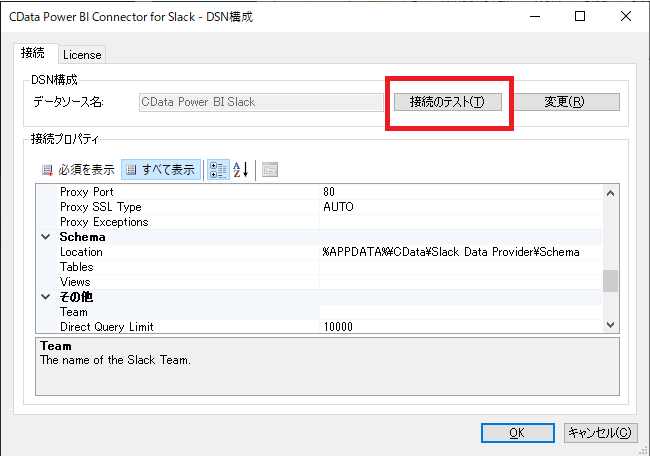
Task: Close the DSN構成 dialog window
Action: click(626, 16)
